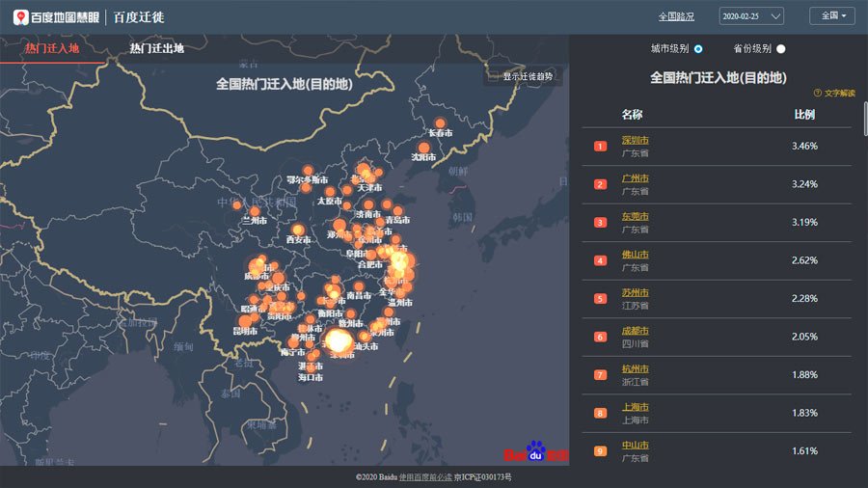Click the 沈阳市 map marker dot
Screen dimensions: 868x488
coord(423,148)
